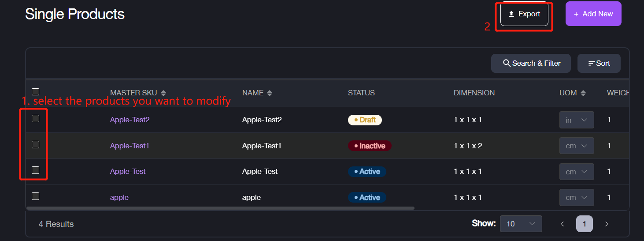The width and height of the screenshot is (644, 241).
Task: Check the Apple-Test2 row checkbox
Action: [x=36, y=118]
